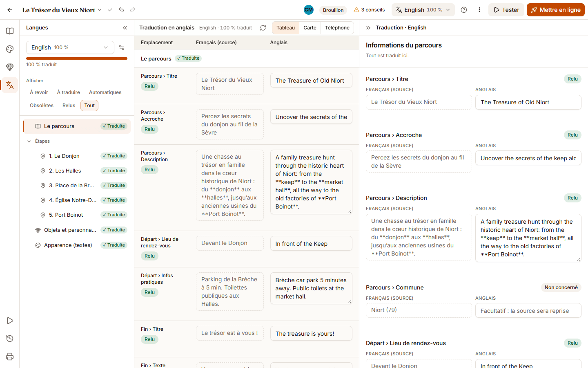
Task: Undo the last change
Action: point(121,10)
